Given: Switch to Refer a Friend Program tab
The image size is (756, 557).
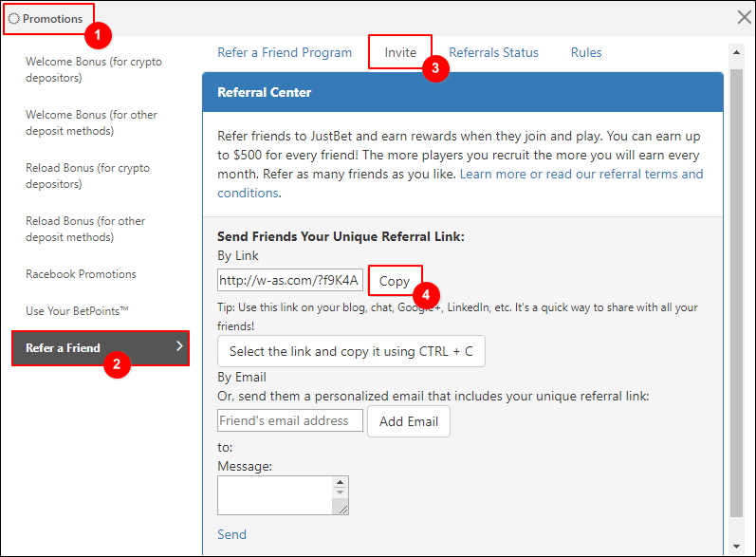Looking at the screenshot, I should [x=285, y=52].
